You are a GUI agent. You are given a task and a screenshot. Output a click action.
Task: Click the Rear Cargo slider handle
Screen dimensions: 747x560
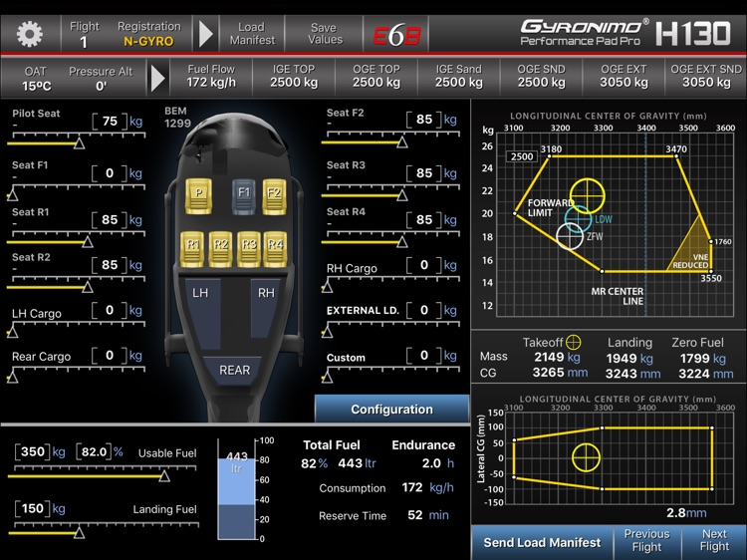tap(12, 378)
